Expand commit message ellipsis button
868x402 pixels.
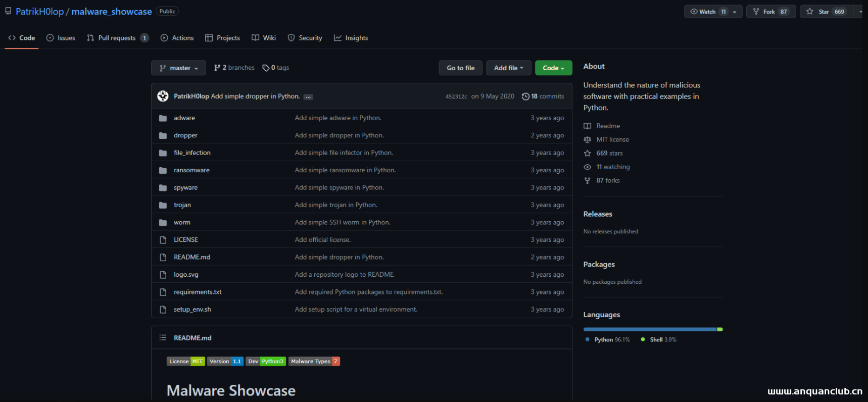[x=308, y=97]
